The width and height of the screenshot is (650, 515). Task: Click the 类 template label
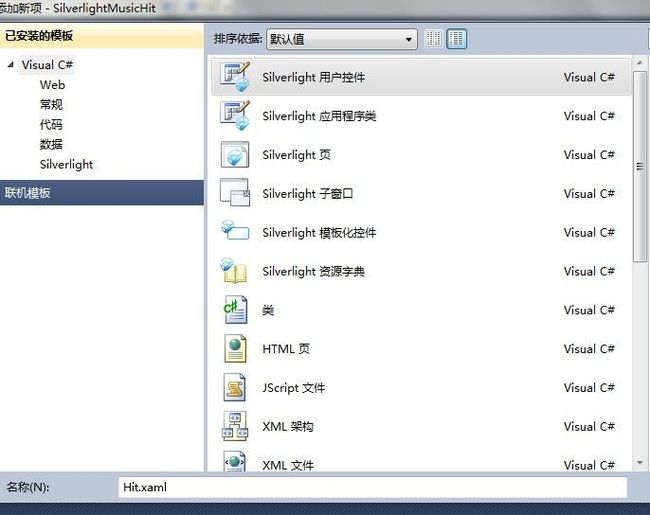tap(268, 310)
